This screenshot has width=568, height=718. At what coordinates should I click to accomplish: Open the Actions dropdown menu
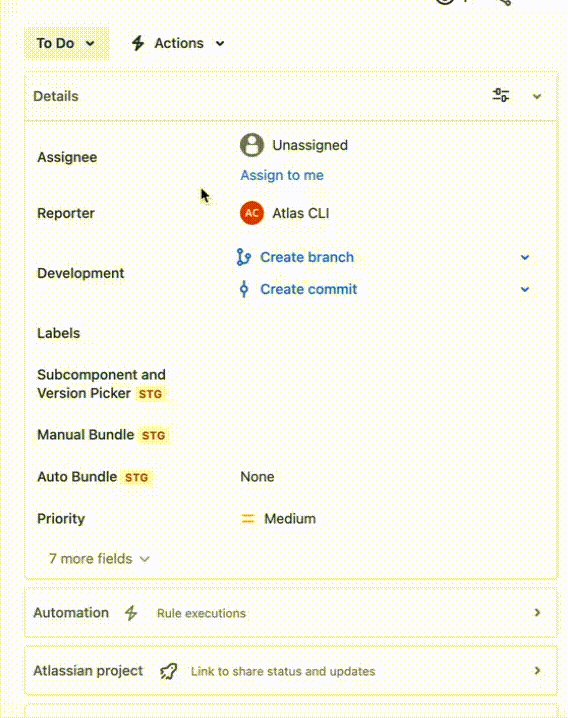coord(178,43)
